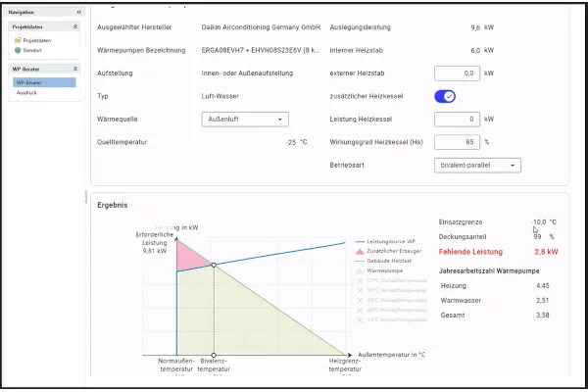
Task: Click the manufacturer Daikin Airconditioning Germany GmbH
Action: (x=261, y=27)
